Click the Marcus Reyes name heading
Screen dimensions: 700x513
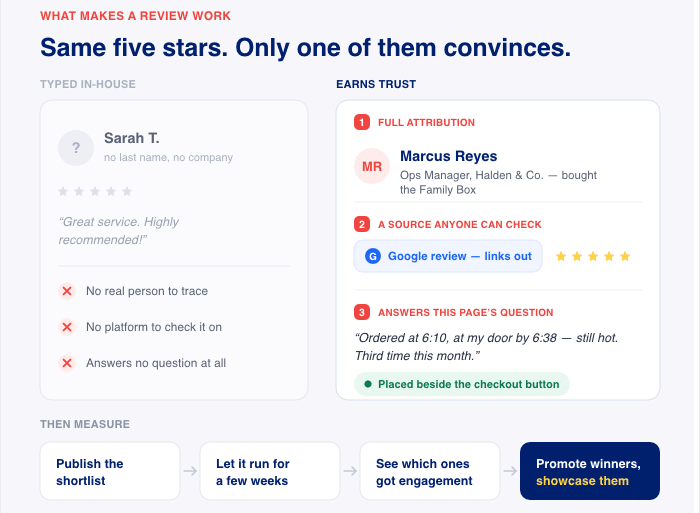tap(448, 156)
